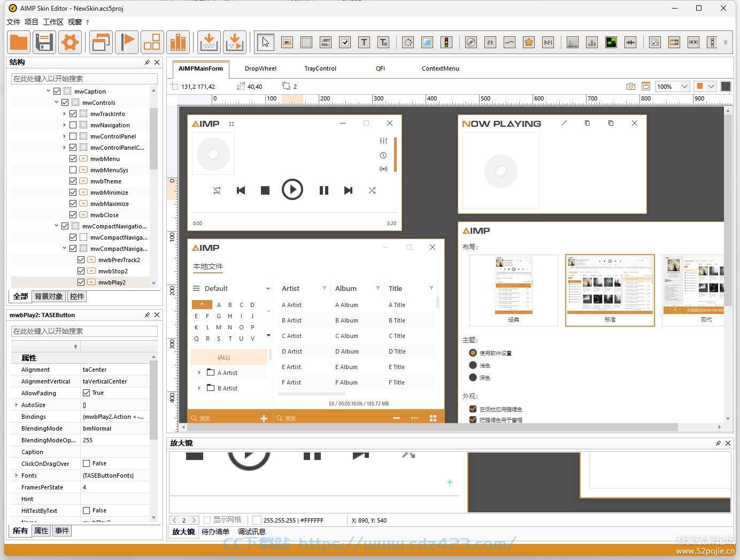The height and width of the screenshot is (560, 740).
Task: Select the equalizer bars spectrum control tool
Action: 592,42
